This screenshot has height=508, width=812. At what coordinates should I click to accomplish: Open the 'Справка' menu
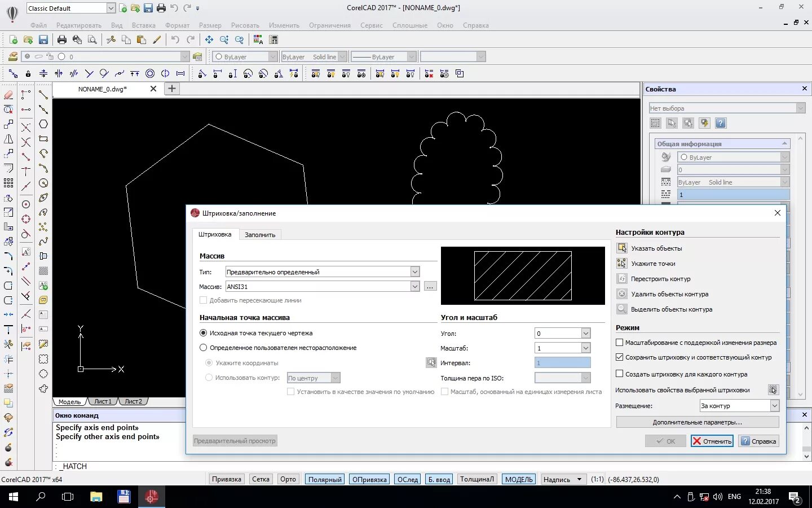[x=475, y=25]
